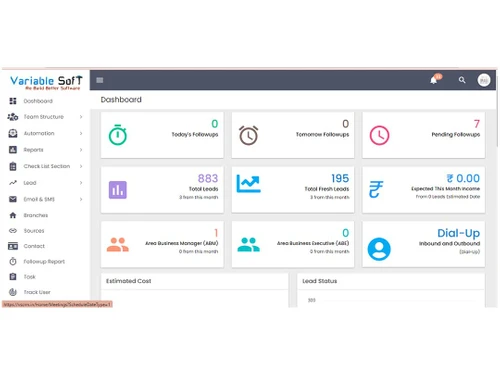
Task: Click the page vertical scrollbar
Action: [497, 110]
